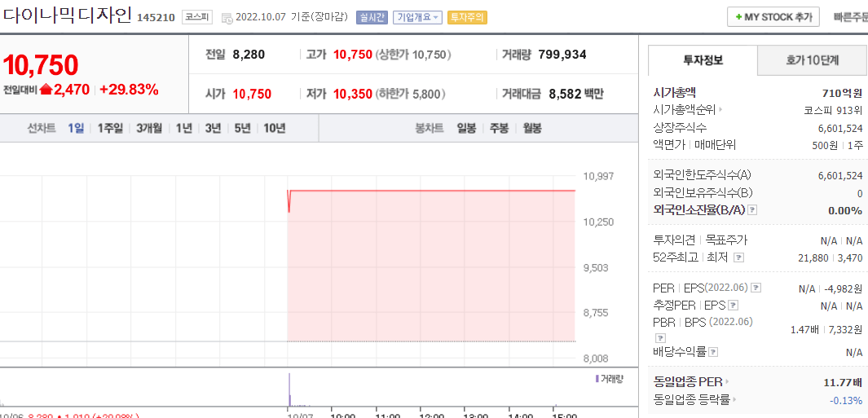868x418 pixels.
Task: Select the 1년 line chart period
Action: click(183, 129)
